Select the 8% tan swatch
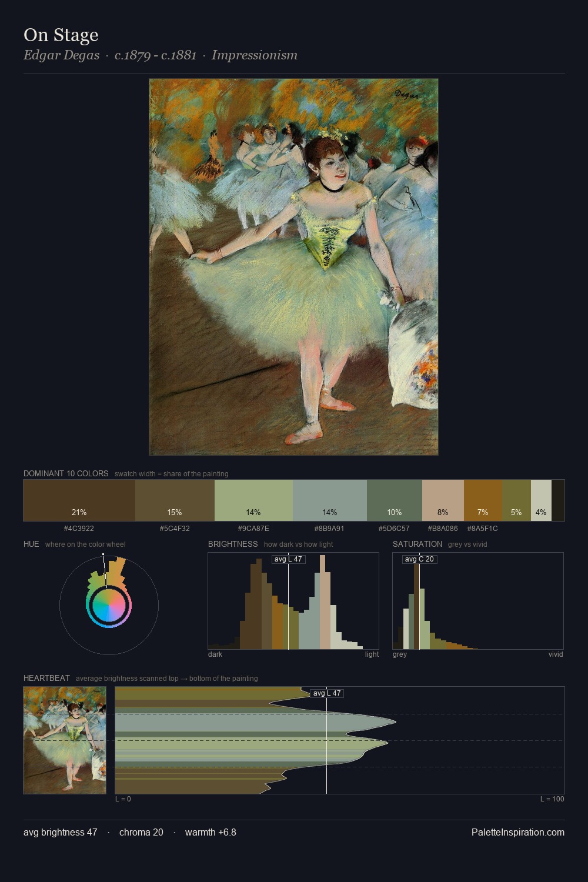This screenshot has height=882, width=588. click(x=443, y=500)
